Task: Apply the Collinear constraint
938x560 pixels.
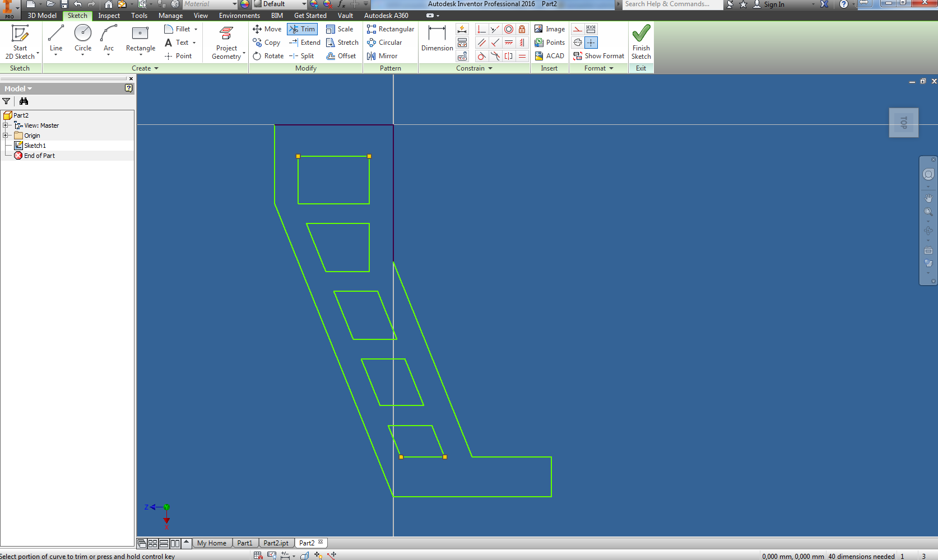Action: [x=495, y=29]
